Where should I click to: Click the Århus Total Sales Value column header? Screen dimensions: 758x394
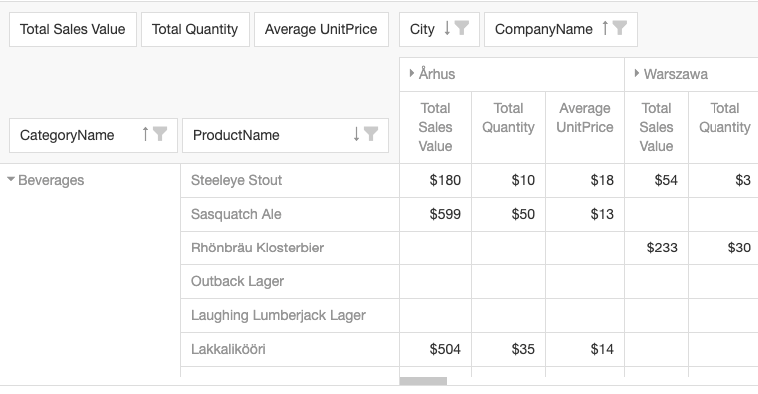point(435,127)
